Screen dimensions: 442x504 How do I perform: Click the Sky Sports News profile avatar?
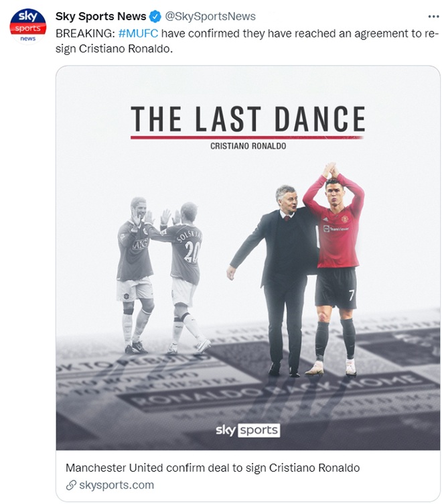click(28, 26)
